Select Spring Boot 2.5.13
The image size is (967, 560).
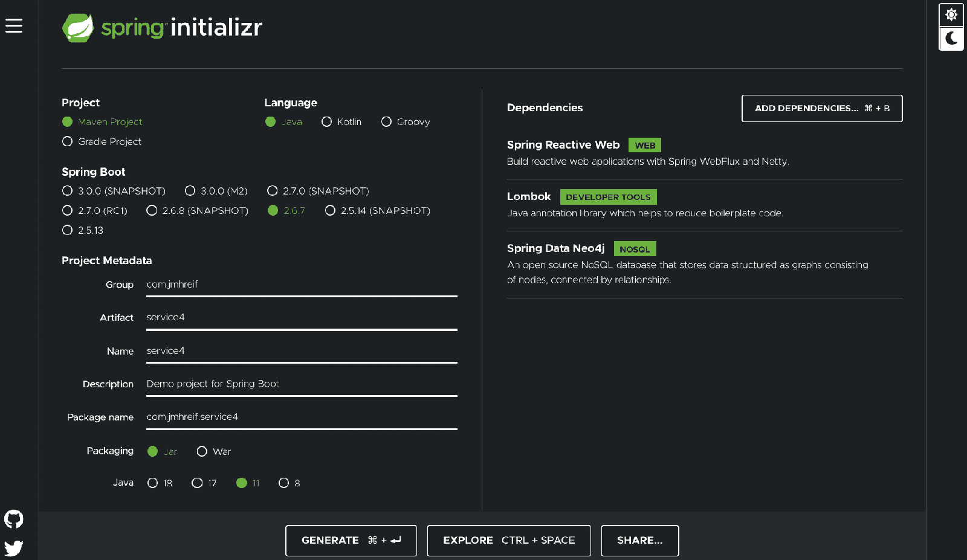(x=83, y=230)
